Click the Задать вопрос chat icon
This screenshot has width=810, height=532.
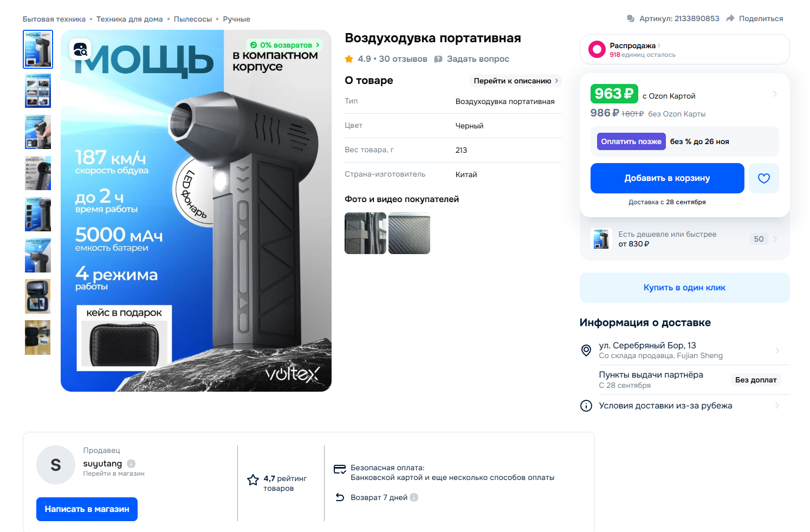(438, 59)
